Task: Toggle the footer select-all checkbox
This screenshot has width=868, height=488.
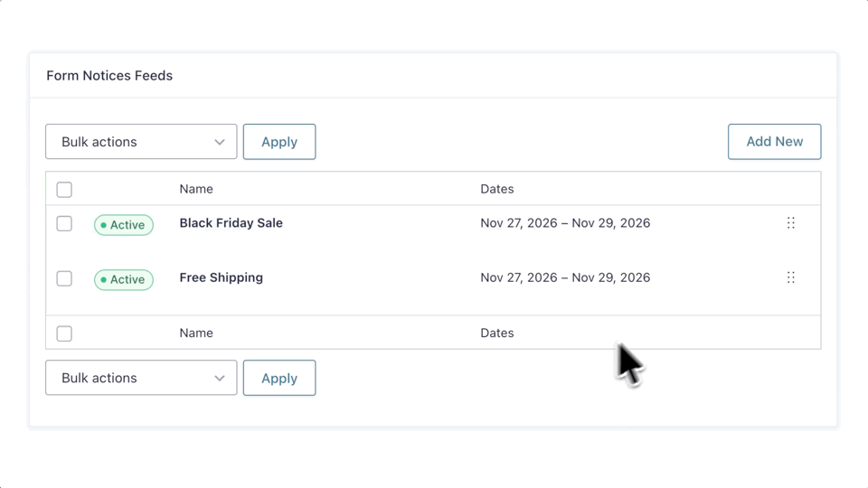Action: (64, 333)
